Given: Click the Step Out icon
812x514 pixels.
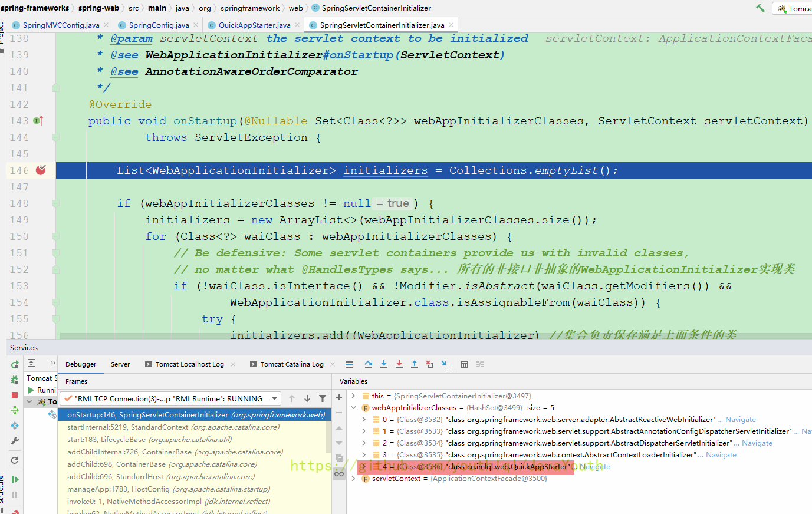Looking at the screenshot, I should (415, 364).
